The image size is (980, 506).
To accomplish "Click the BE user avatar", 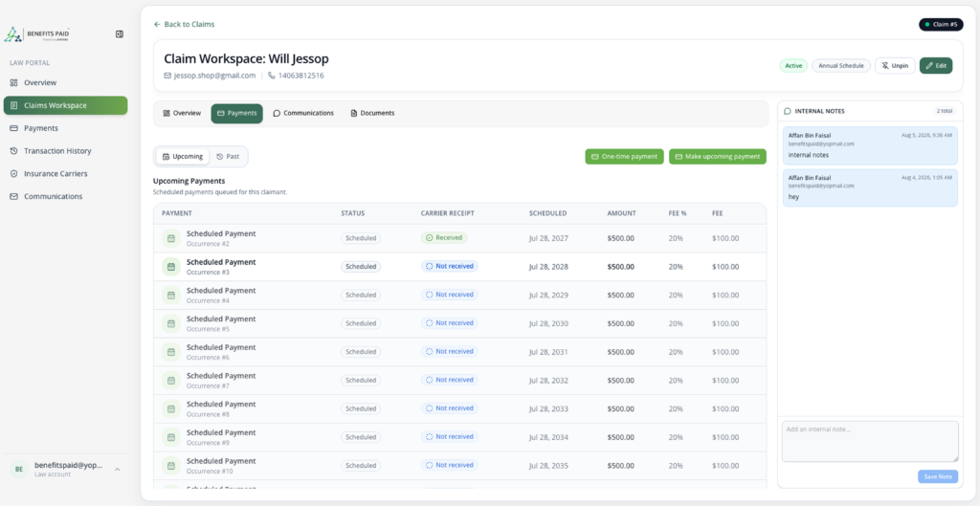I will click(19, 469).
